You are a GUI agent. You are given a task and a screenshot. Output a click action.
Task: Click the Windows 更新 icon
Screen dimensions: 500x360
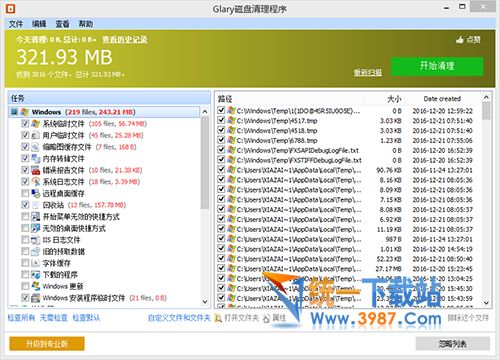(36, 286)
